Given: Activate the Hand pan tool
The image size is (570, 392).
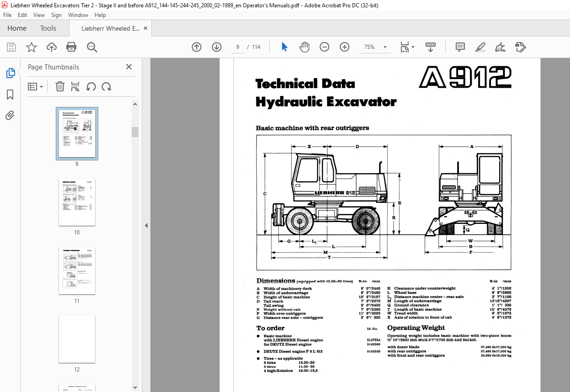Looking at the screenshot, I should pyautogui.click(x=304, y=47).
